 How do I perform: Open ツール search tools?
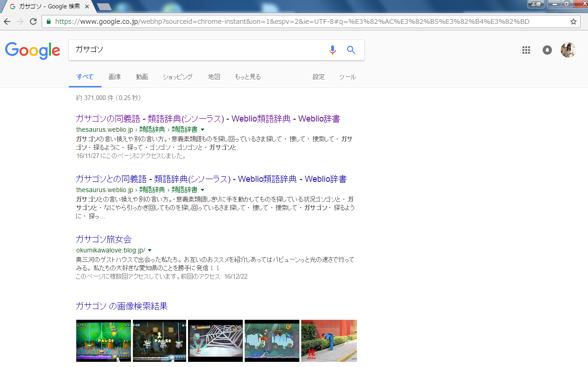click(348, 77)
